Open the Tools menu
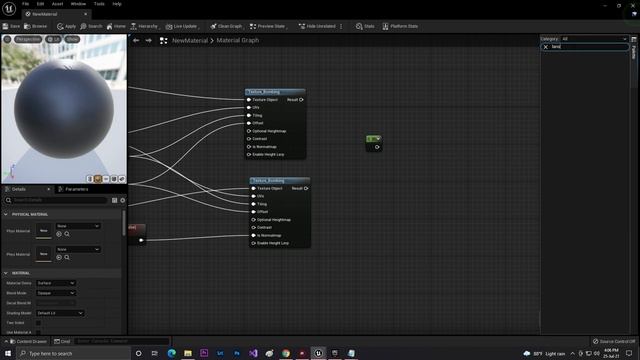Screen dimensions: 640x360 click(99, 4)
